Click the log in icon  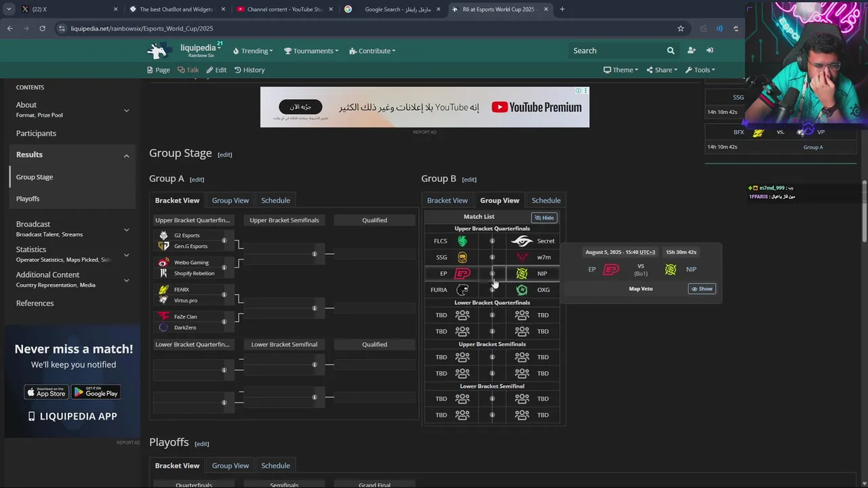[x=709, y=50]
